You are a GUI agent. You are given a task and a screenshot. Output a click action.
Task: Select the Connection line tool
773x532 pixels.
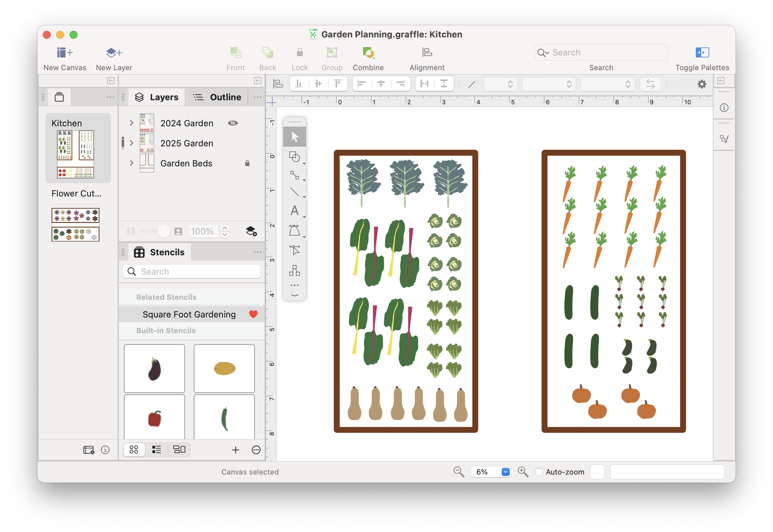pyautogui.click(x=295, y=175)
